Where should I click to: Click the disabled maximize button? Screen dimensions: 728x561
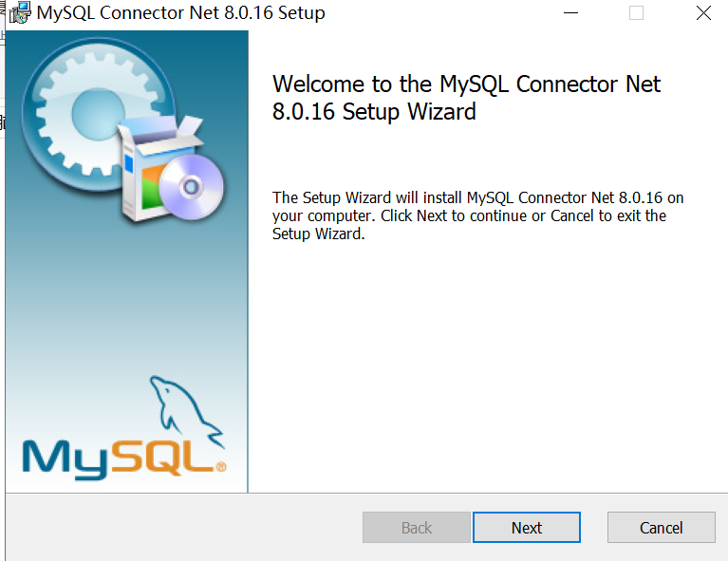coord(636,12)
